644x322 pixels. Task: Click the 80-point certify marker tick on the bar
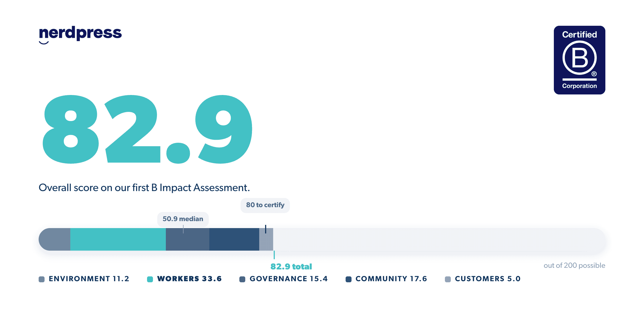click(266, 229)
